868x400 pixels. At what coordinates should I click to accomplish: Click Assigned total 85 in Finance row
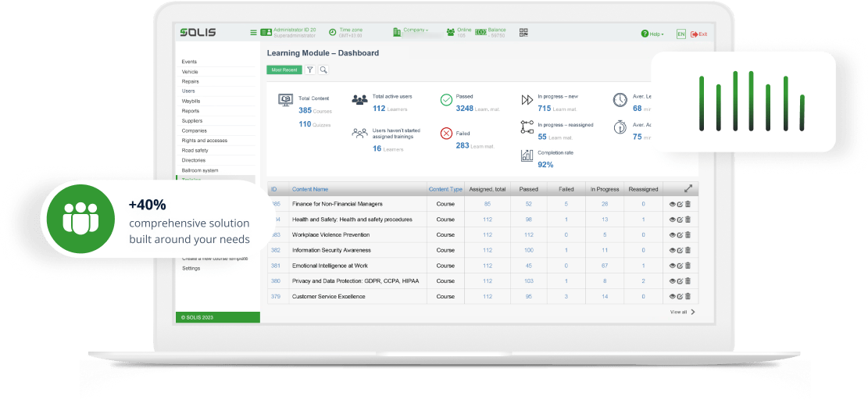488,204
